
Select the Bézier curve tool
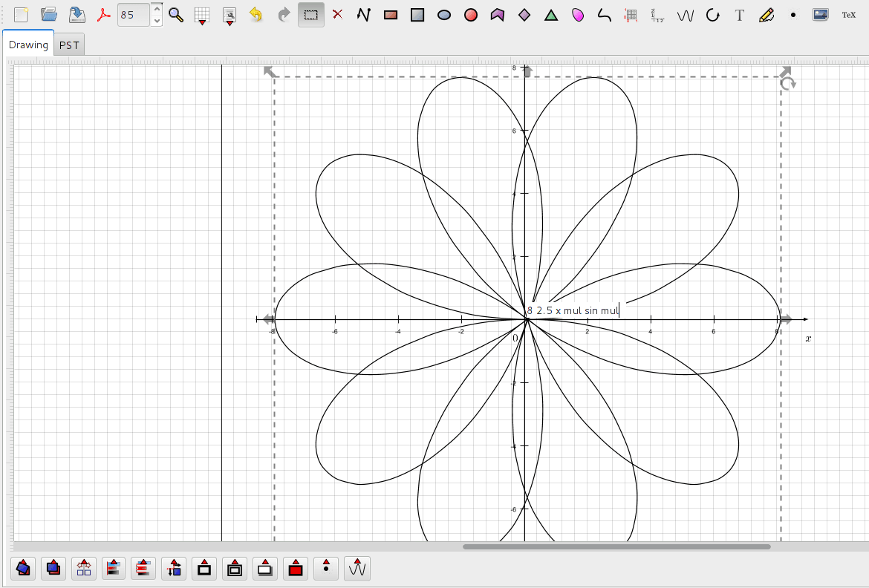[604, 15]
